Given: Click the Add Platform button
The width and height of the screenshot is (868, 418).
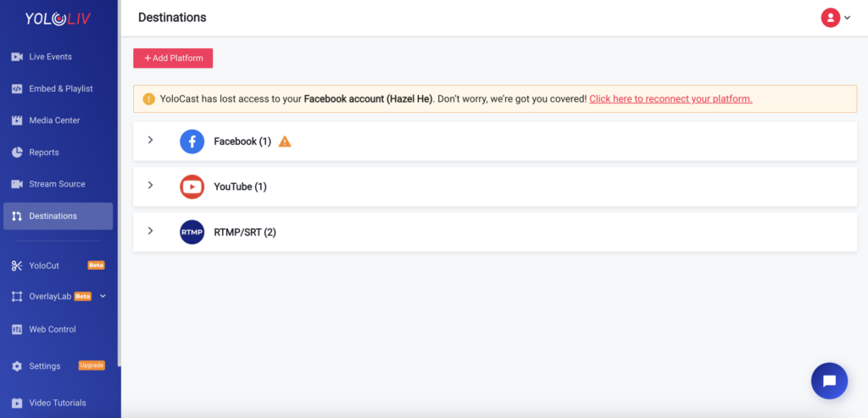Looking at the screenshot, I should [x=173, y=59].
